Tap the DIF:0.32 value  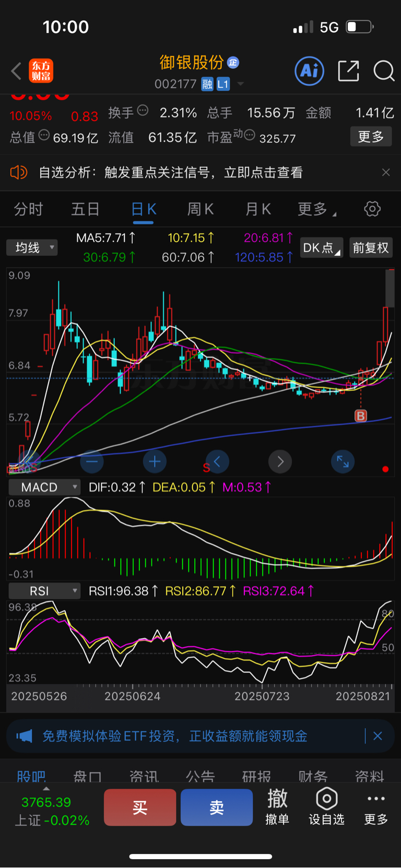[117, 487]
